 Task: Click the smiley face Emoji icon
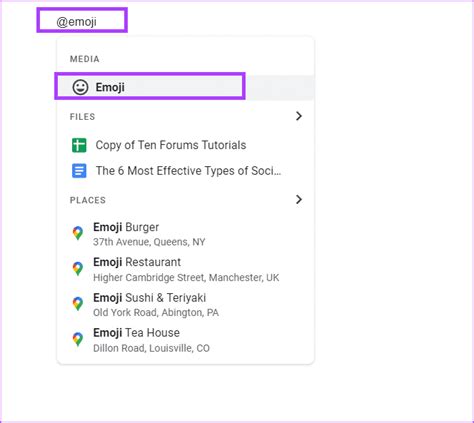pos(80,87)
